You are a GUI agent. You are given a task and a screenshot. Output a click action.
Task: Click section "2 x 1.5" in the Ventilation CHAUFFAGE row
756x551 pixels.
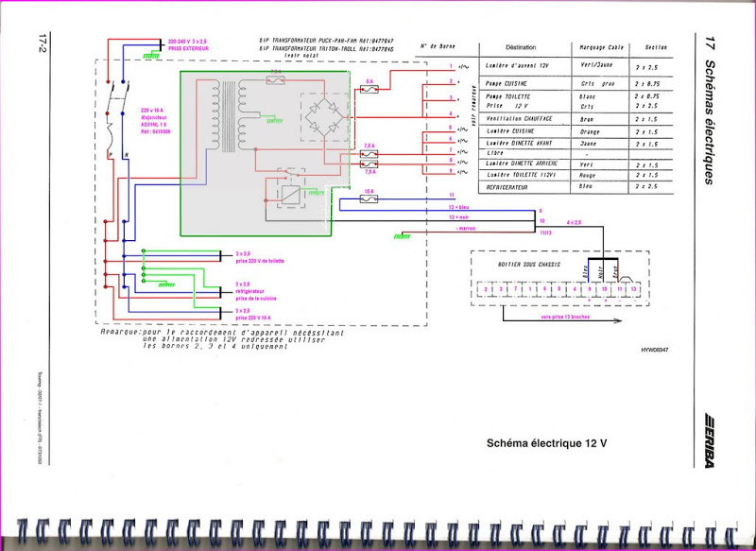click(646, 119)
